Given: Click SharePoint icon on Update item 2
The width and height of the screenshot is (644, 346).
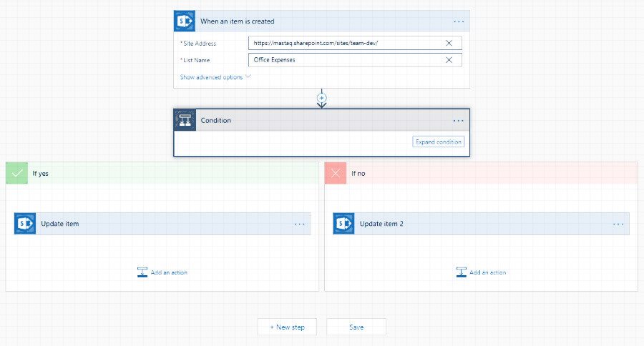Looking at the screenshot, I should tap(344, 224).
